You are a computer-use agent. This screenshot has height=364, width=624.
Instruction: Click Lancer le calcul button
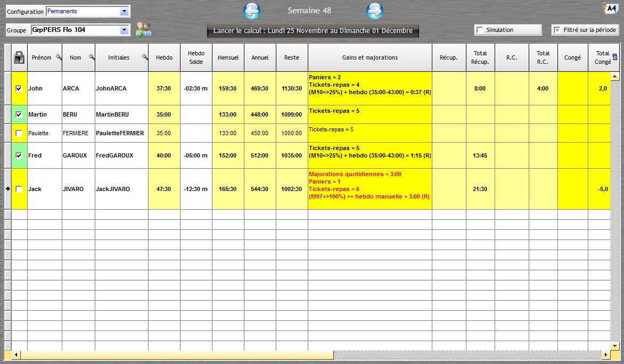(313, 31)
